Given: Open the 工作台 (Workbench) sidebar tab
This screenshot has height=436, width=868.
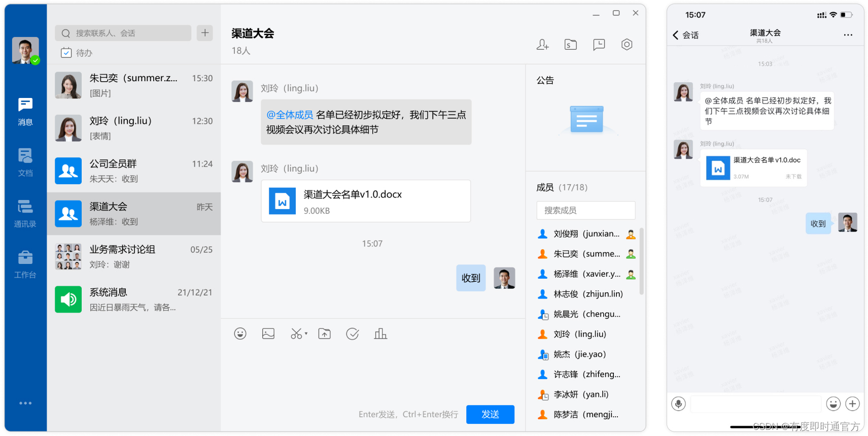Looking at the screenshot, I should [x=25, y=264].
